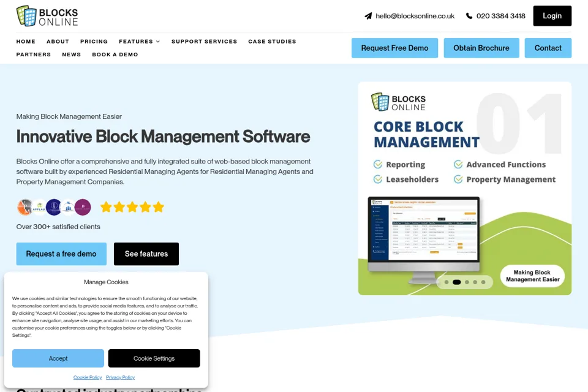Click the Login button
Screen dimensions: 588x392
(x=552, y=16)
